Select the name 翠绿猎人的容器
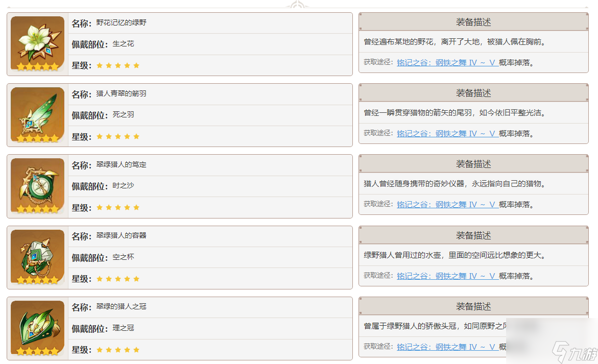 click(121, 235)
